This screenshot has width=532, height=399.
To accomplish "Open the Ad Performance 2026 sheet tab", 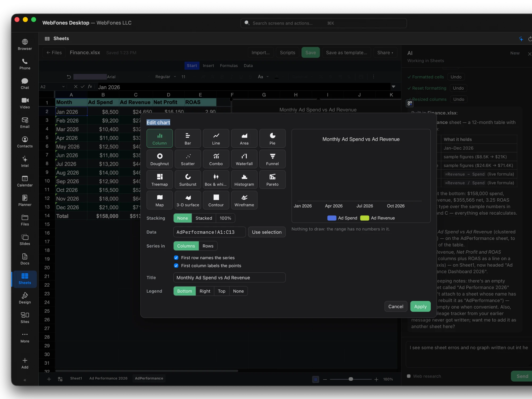I will (x=108, y=378).
